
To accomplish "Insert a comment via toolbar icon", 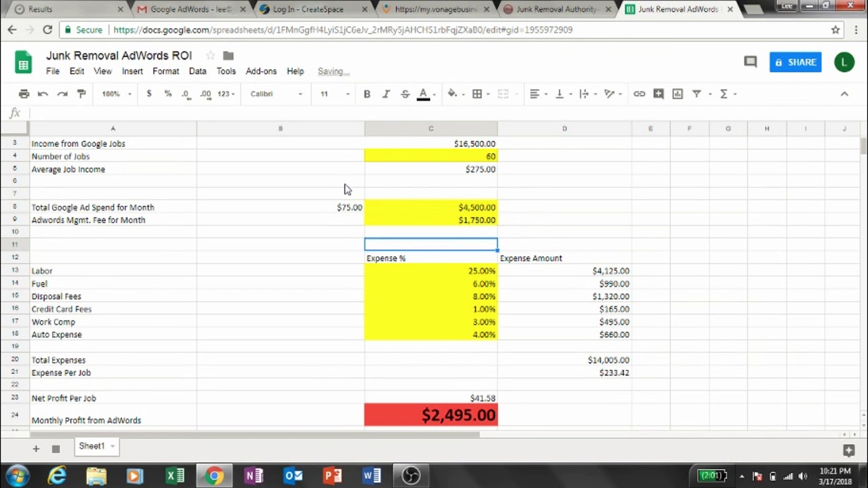I will 658,94.
